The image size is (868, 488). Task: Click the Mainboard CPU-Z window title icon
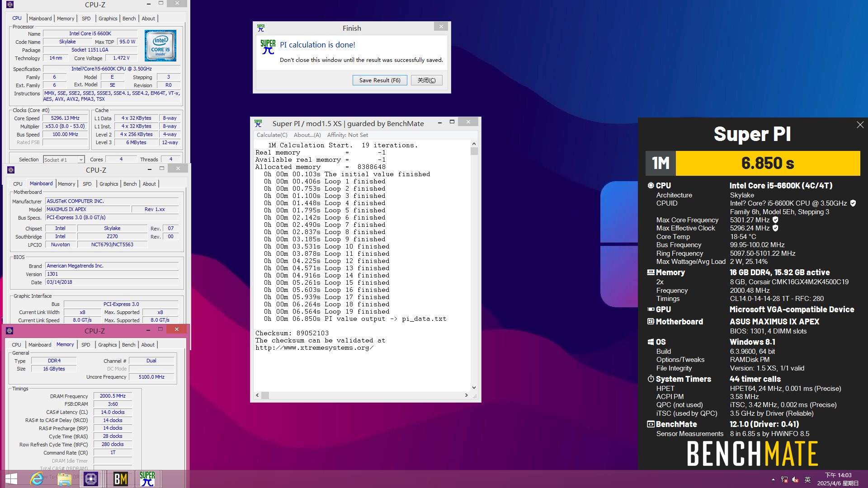[x=11, y=170]
